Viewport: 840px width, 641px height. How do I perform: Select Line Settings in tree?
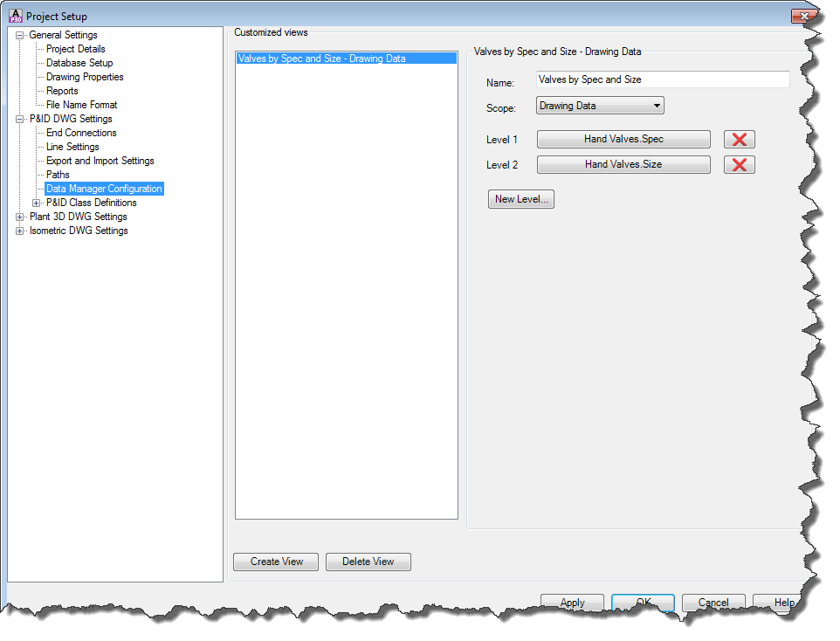[x=72, y=147]
